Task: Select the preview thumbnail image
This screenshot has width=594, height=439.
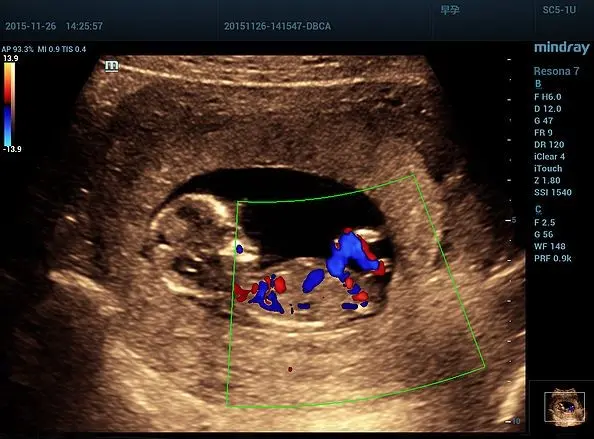Action: tap(564, 407)
